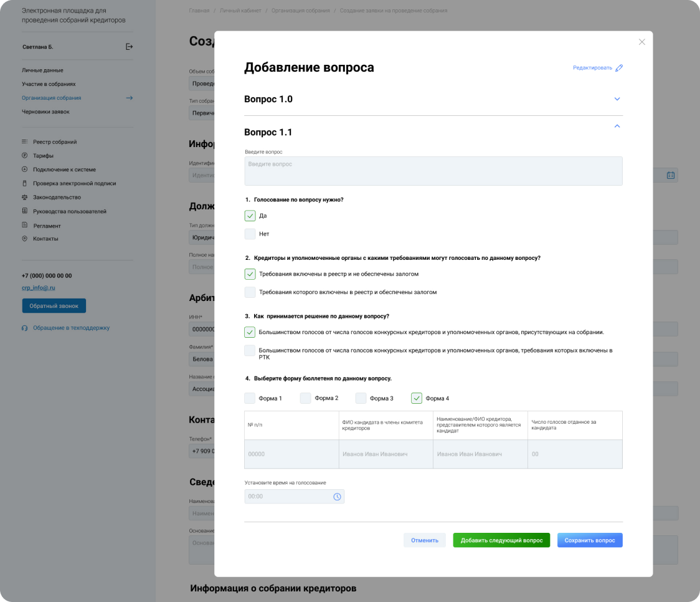The height and width of the screenshot is (602, 700).
Task: Click the Тарифы ruble icon
Action: tap(25, 156)
